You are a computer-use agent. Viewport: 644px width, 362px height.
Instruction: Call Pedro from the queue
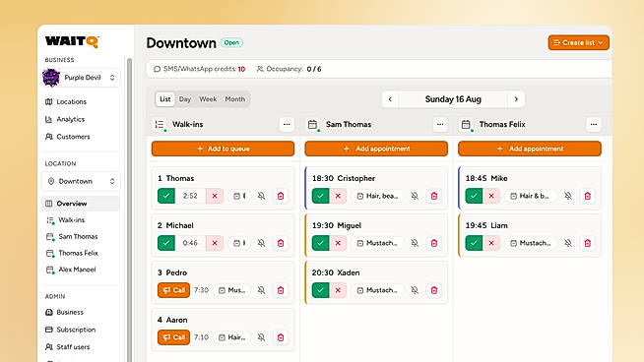173,290
